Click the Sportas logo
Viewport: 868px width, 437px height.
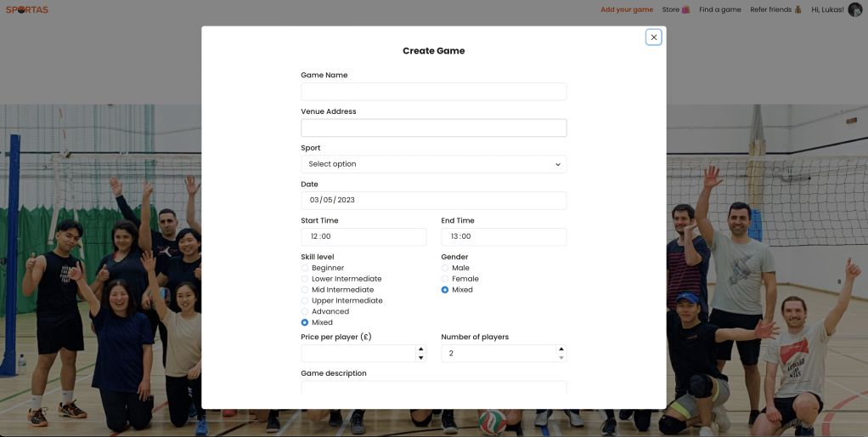pyautogui.click(x=27, y=10)
